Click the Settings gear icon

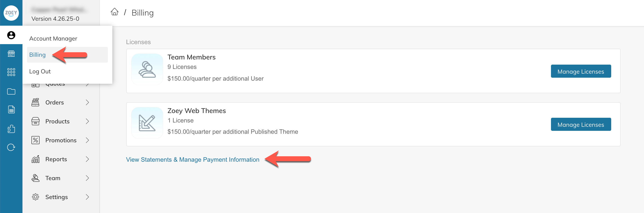[35, 197]
